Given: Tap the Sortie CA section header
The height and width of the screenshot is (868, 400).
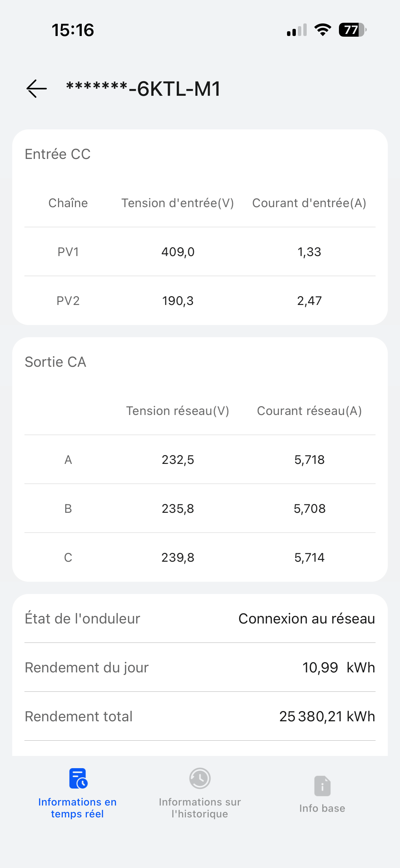Looking at the screenshot, I should tap(56, 362).
